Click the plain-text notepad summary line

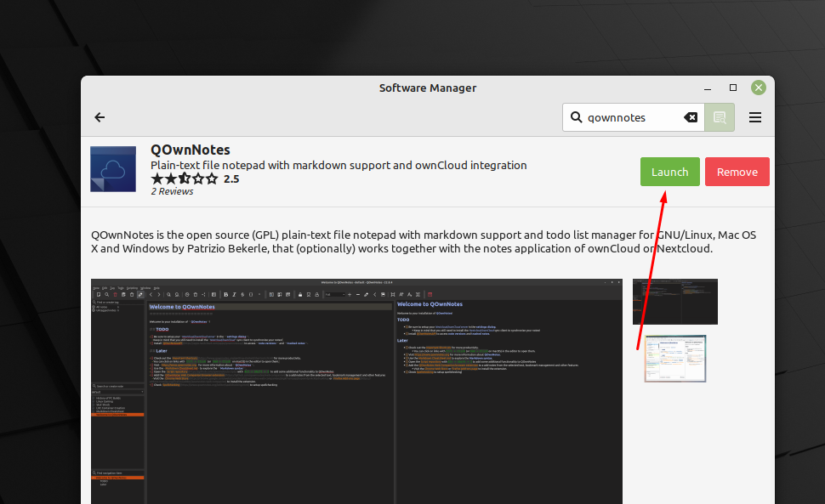[x=339, y=165]
